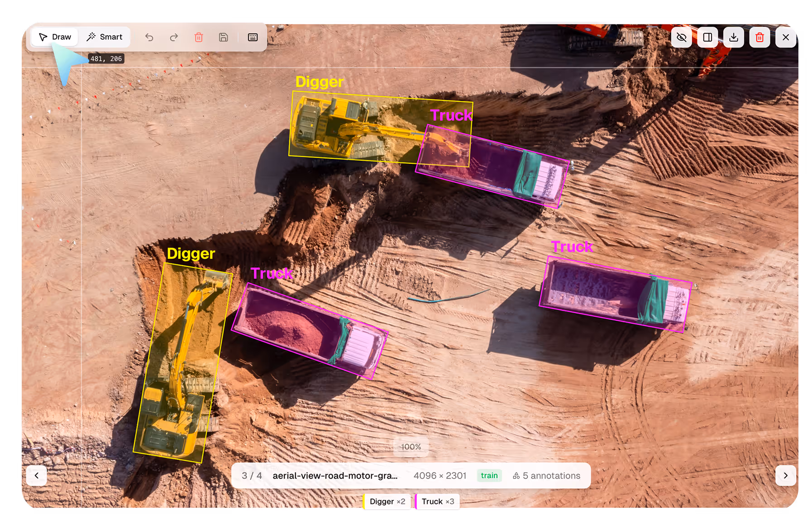Click the redo arrow icon
812x532 pixels.
click(174, 38)
